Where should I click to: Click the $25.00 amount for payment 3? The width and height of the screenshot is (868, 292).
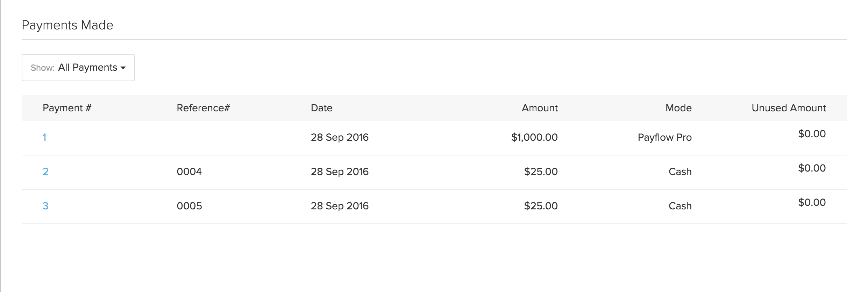(541, 206)
